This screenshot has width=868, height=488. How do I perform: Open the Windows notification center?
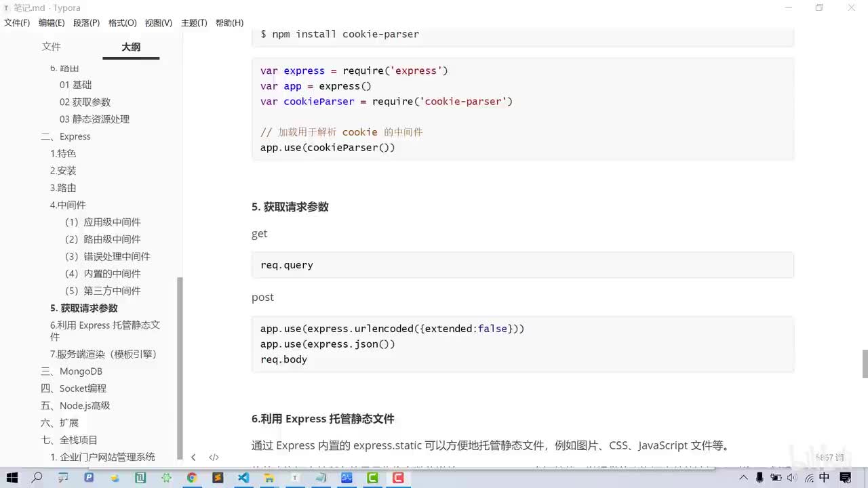point(846,478)
